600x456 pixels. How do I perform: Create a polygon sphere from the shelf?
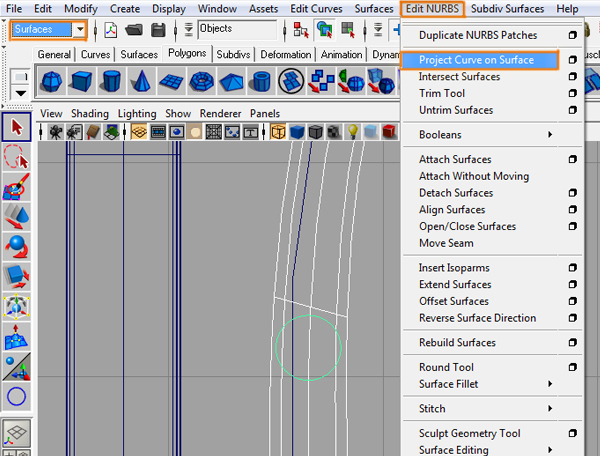click(x=51, y=81)
